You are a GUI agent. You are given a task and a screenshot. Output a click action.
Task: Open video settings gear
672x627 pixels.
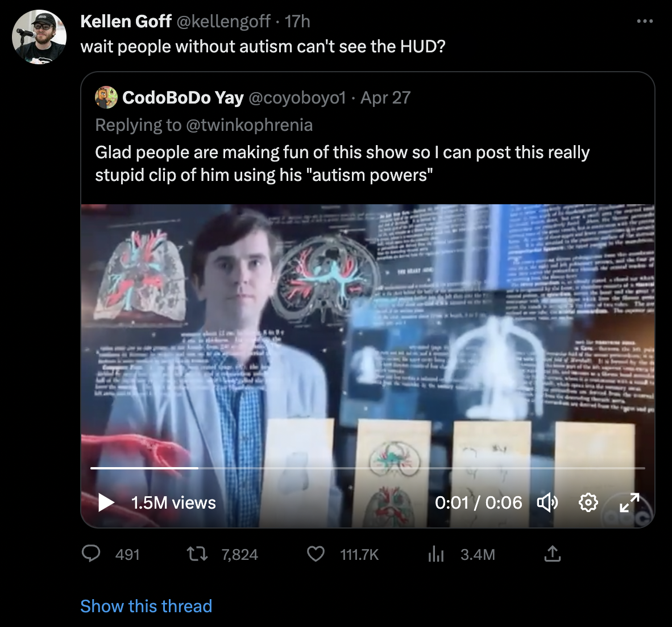588,502
